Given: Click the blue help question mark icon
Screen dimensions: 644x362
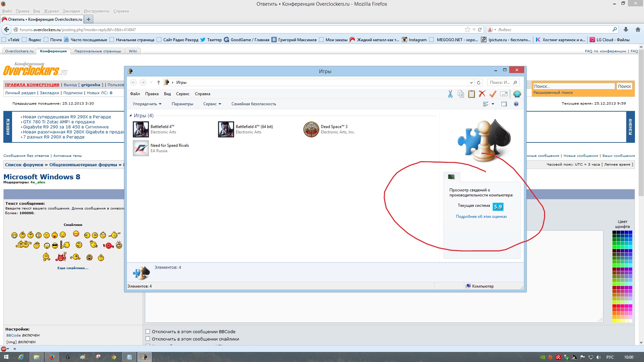Looking at the screenshot, I should (516, 104).
